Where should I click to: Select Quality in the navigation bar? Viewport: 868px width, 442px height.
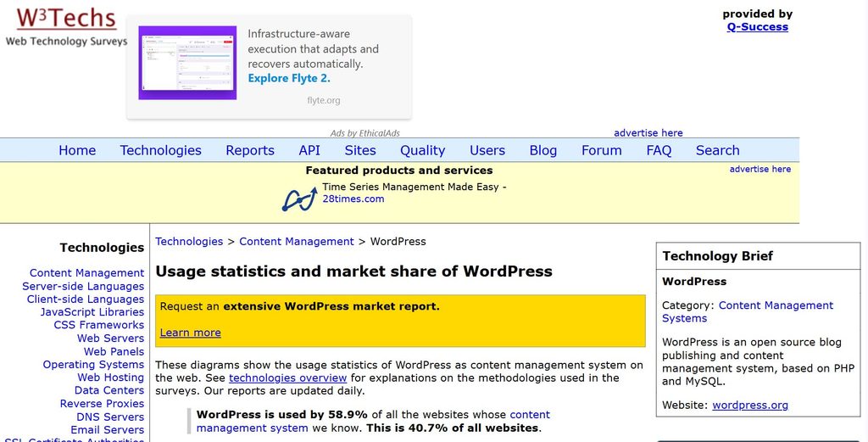coord(422,151)
